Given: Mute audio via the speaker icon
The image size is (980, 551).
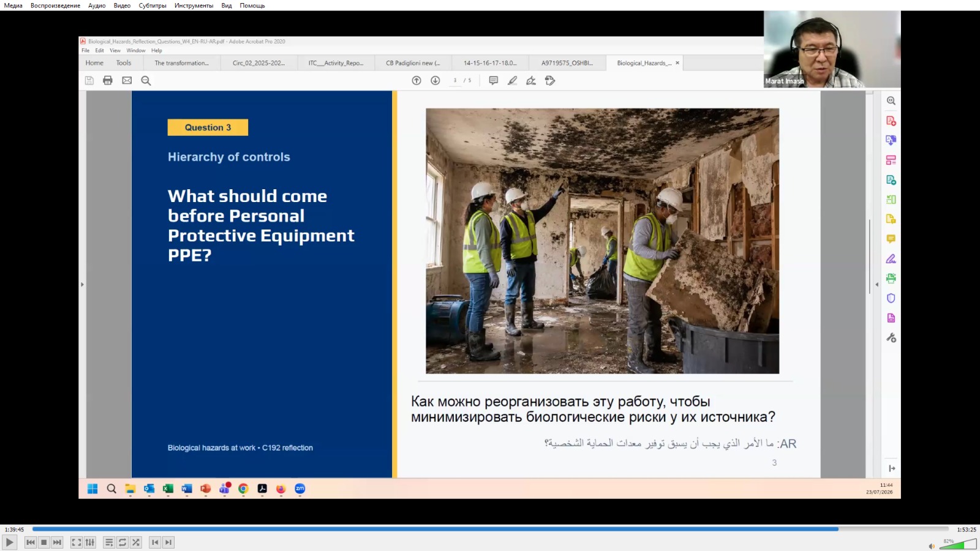Looking at the screenshot, I should click(x=932, y=546).
